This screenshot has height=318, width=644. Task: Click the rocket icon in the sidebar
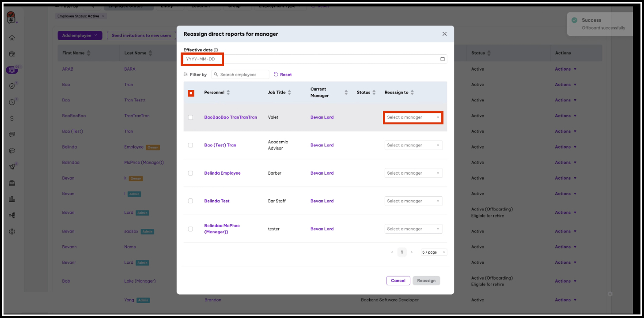(12, 166)
